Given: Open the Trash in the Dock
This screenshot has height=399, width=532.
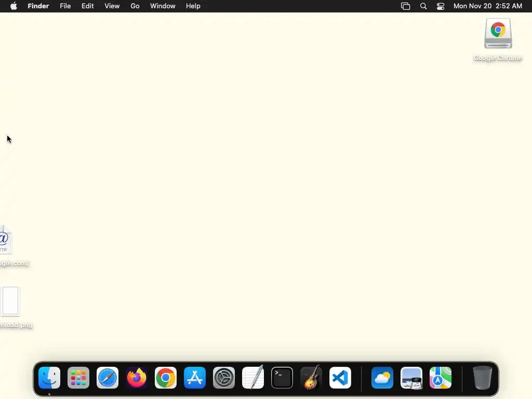Looking at the screenshot, I should point(483,378).
